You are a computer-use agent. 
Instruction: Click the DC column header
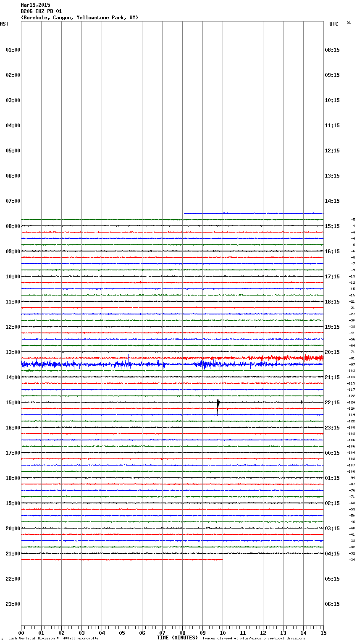tap(349, 23)
